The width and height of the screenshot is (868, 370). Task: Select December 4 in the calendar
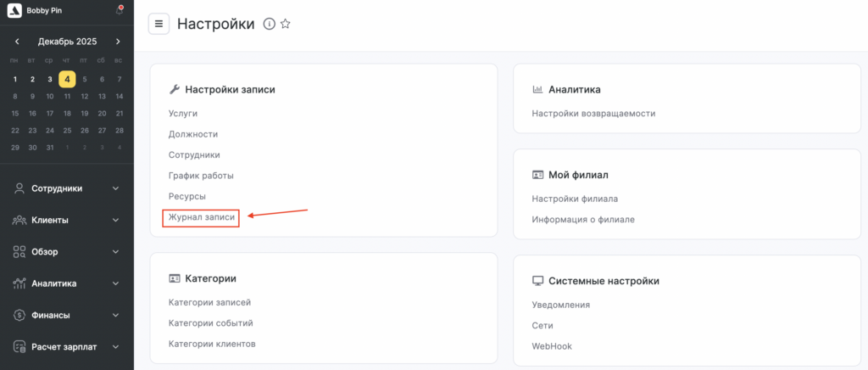pos(67,79)
